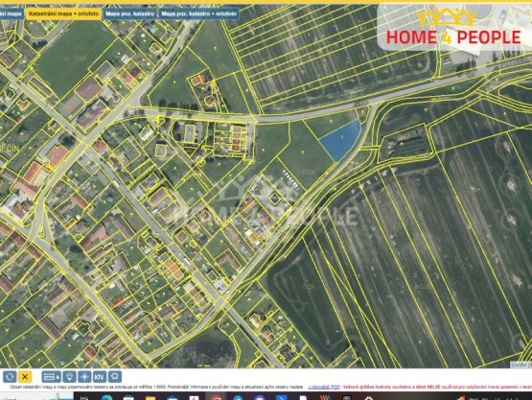The width and height of the screenshot is (532, 400).
Task: Switch to Katastrální mapa + ortofoto tab
Action: (64, 14)
